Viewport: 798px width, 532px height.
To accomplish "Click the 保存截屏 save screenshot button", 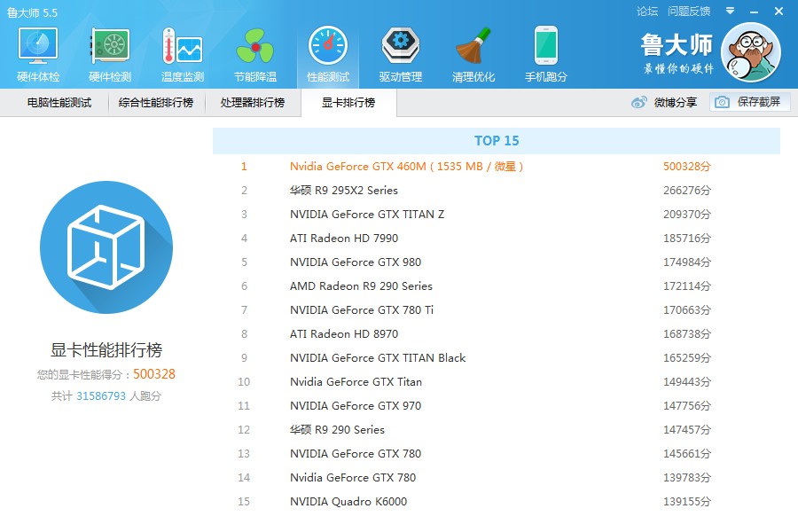I will [749, 103].
